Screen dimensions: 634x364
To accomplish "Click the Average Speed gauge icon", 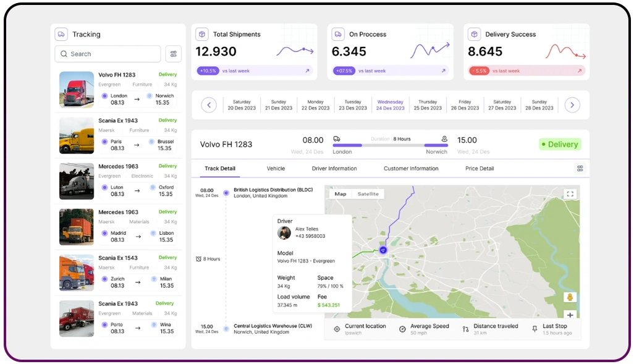I will (x=404, y=328).
